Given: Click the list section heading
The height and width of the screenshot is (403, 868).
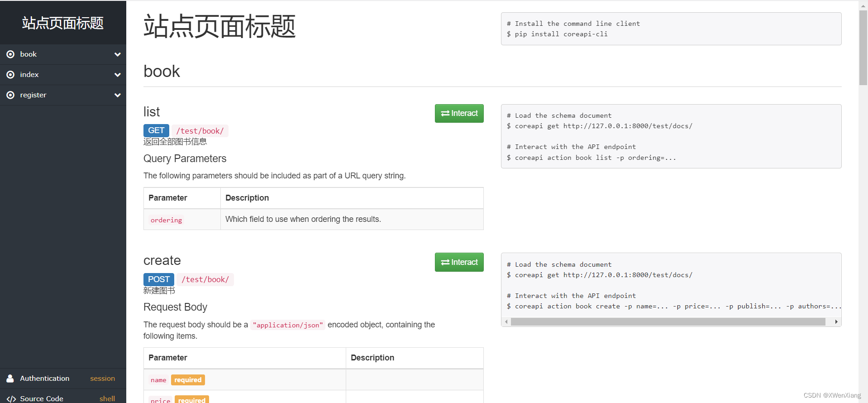Looking at the screenshot, I should [x=152, y=112].
